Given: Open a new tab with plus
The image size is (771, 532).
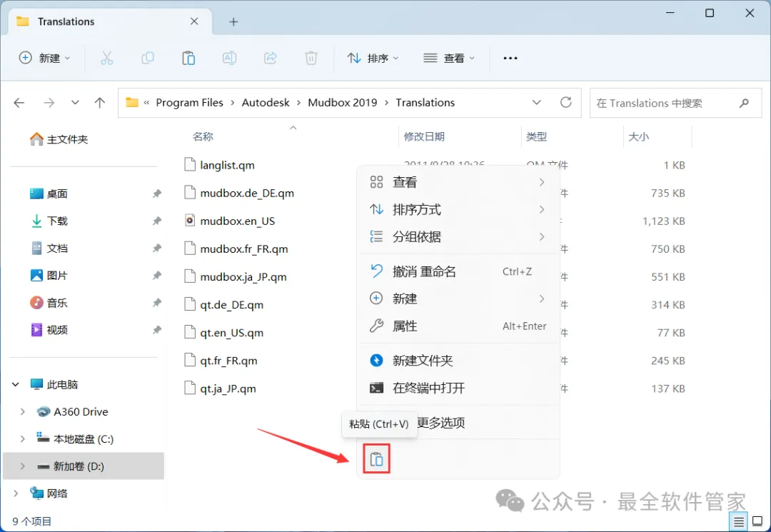Looking at the screenshot, I should (x=233, y=21).
